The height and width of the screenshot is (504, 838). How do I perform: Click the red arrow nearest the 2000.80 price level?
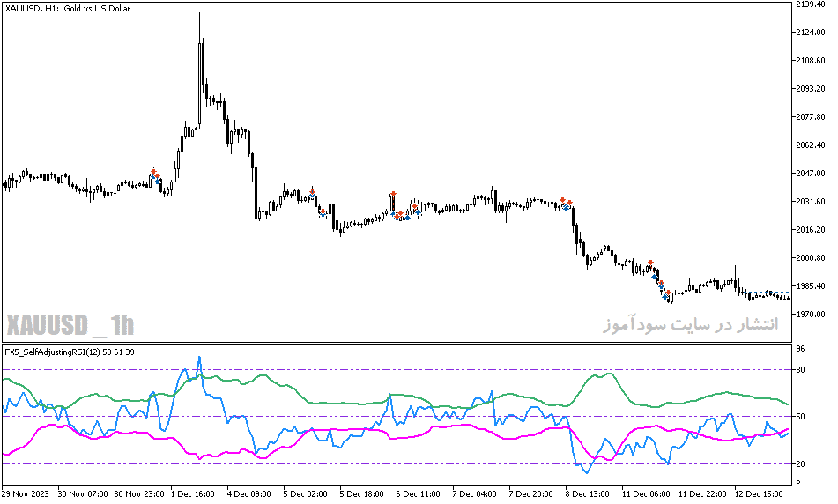[x=650, y=263]
